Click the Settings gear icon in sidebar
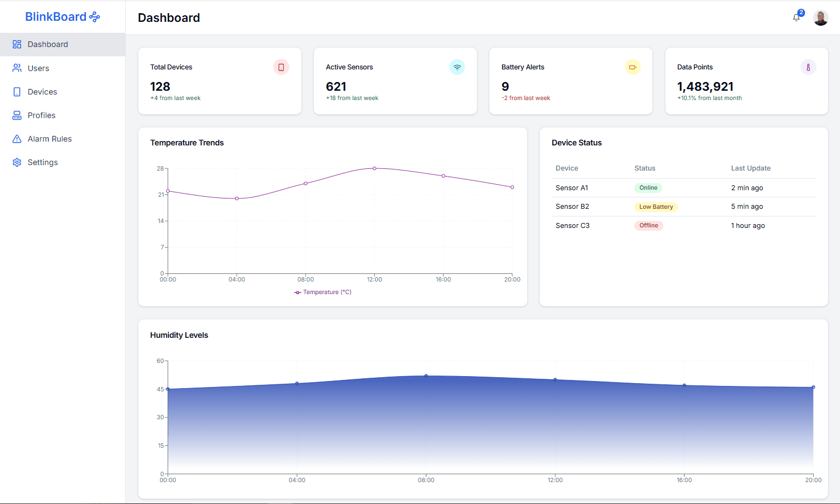This screenshot has height=504, width=840. (x=17, y=162)
